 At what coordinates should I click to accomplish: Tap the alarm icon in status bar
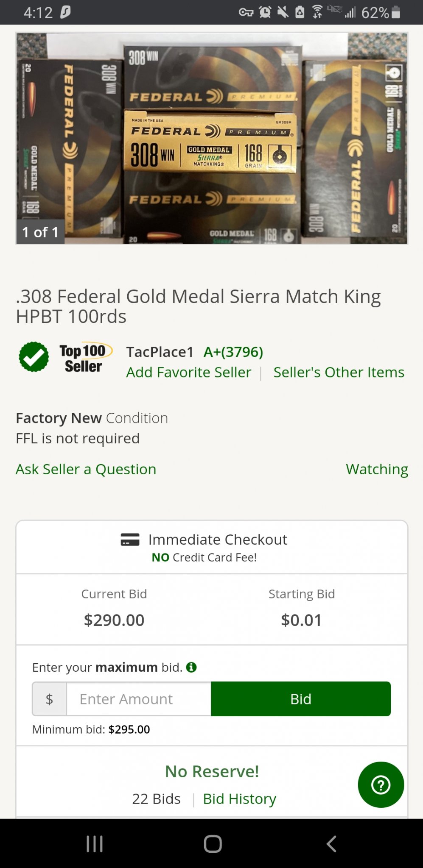pyautogui.click(x=265, y=12)
